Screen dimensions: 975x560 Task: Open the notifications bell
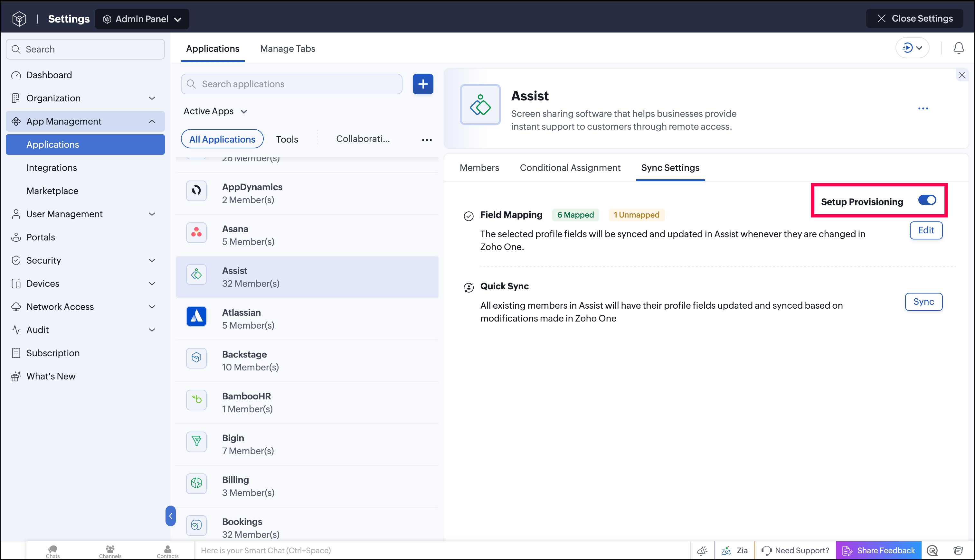click(x=958, y=48)
